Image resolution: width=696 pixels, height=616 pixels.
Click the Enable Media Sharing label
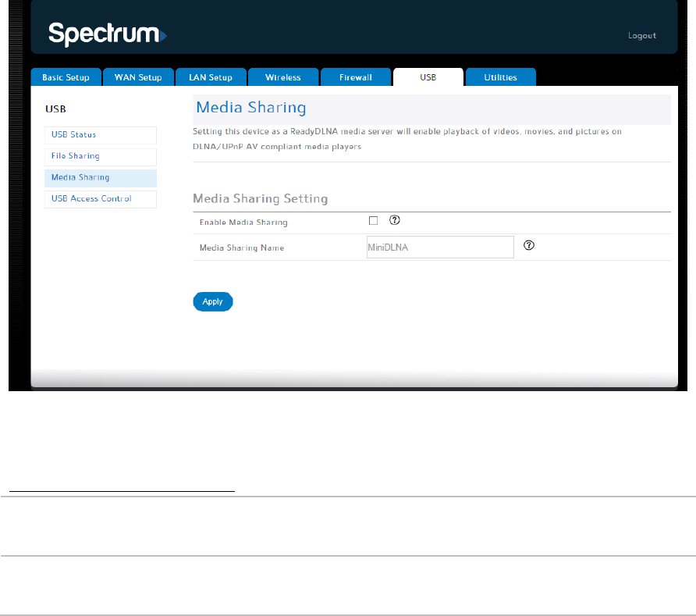tap(243, 222)
